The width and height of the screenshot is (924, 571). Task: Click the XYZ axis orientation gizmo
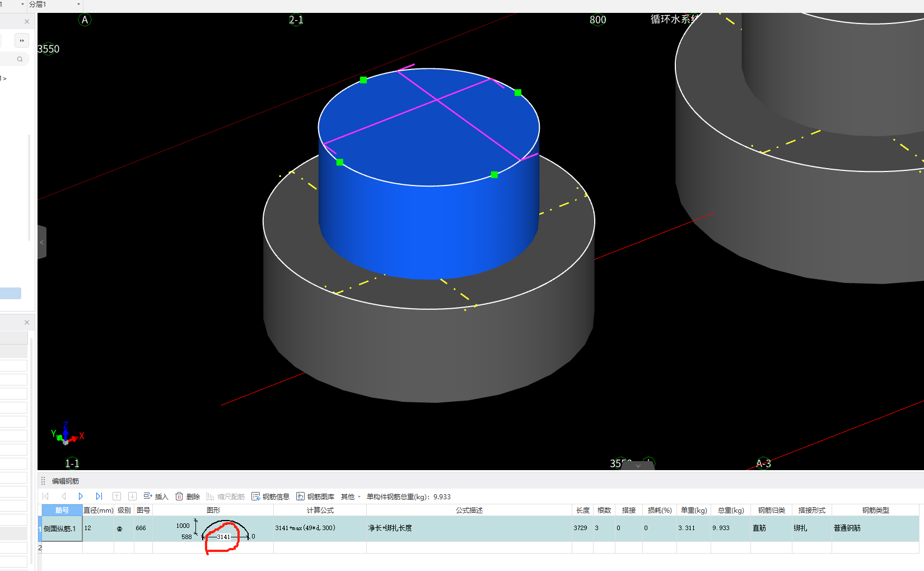[x=66, y=434]
